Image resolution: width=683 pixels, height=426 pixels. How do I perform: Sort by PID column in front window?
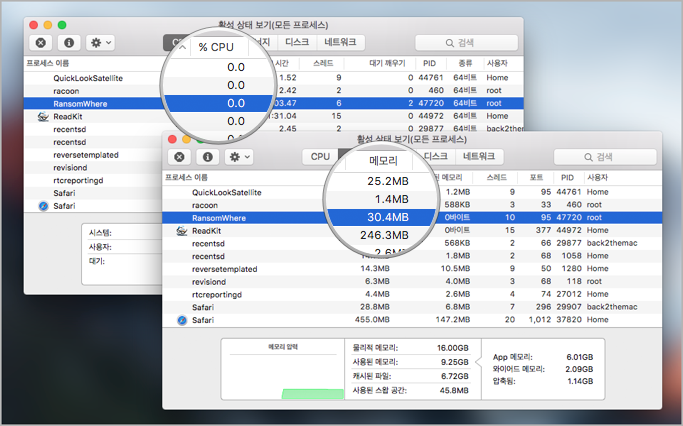click(x=567, y=177)
